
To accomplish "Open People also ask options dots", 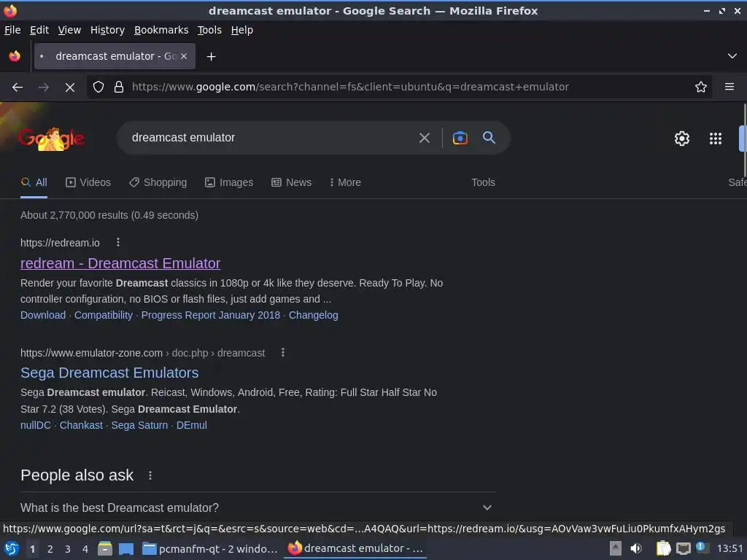I will click(150, 475).
